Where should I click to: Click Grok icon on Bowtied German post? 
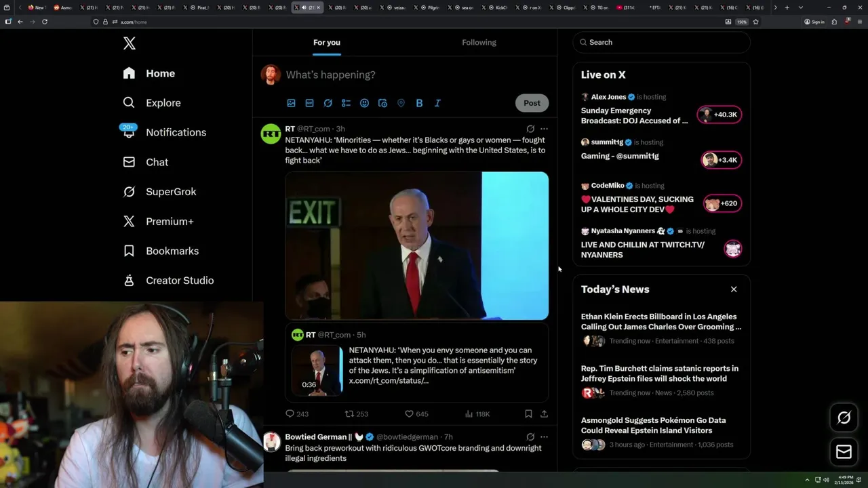[x=530, y=437]
